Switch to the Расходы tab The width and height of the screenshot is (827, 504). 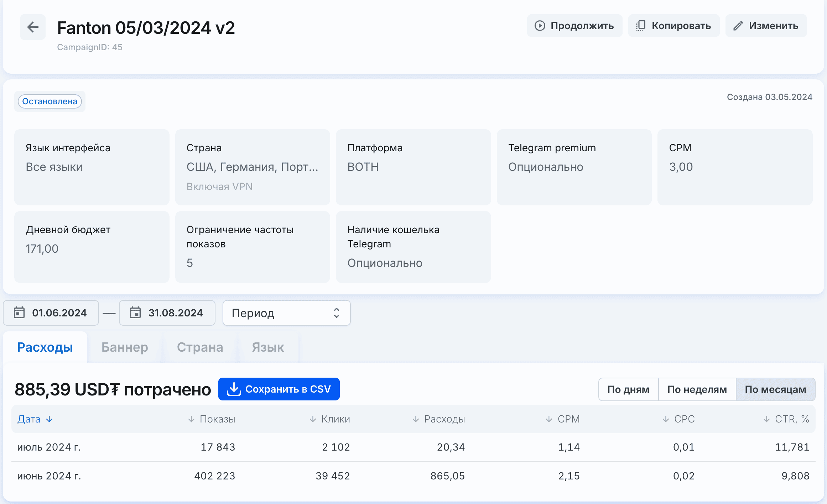point(45,347)
